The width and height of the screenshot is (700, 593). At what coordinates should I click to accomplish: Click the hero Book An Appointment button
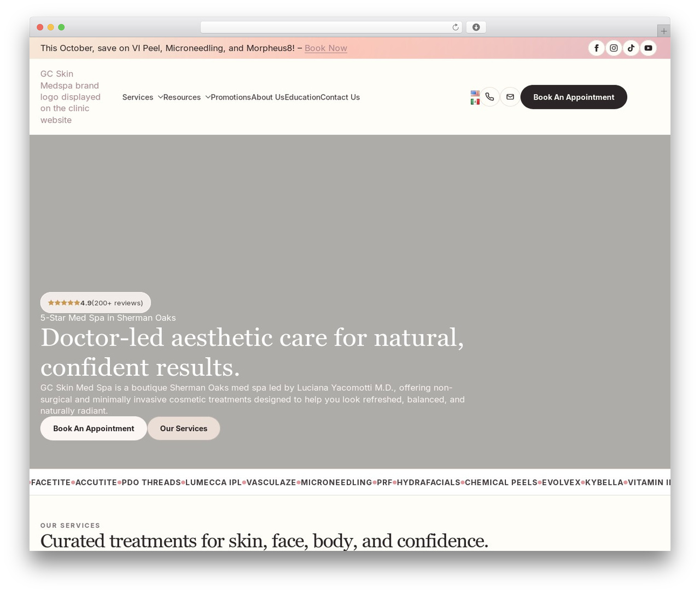click(94, 428)
